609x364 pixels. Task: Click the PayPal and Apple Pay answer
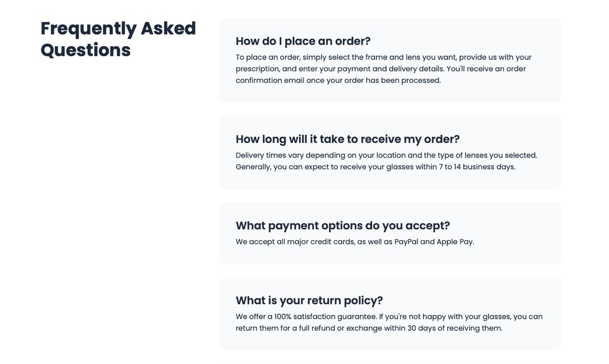pos(354,242)
